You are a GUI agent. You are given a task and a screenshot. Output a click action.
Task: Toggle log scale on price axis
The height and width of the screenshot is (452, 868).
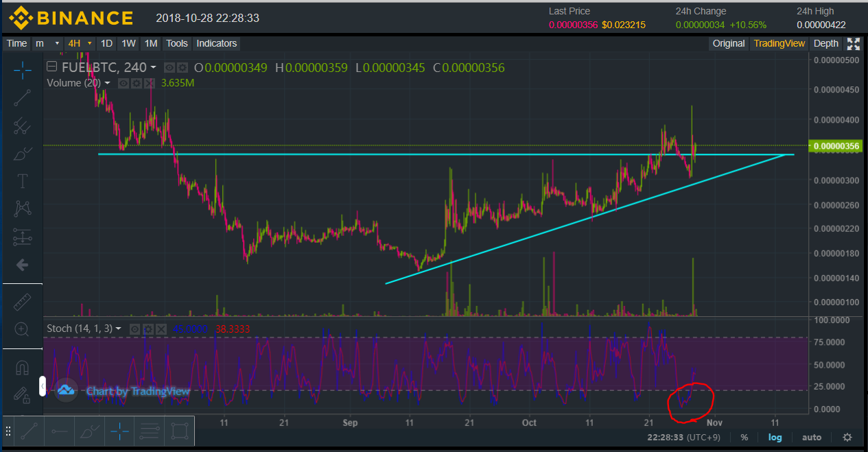pos(775,437)
